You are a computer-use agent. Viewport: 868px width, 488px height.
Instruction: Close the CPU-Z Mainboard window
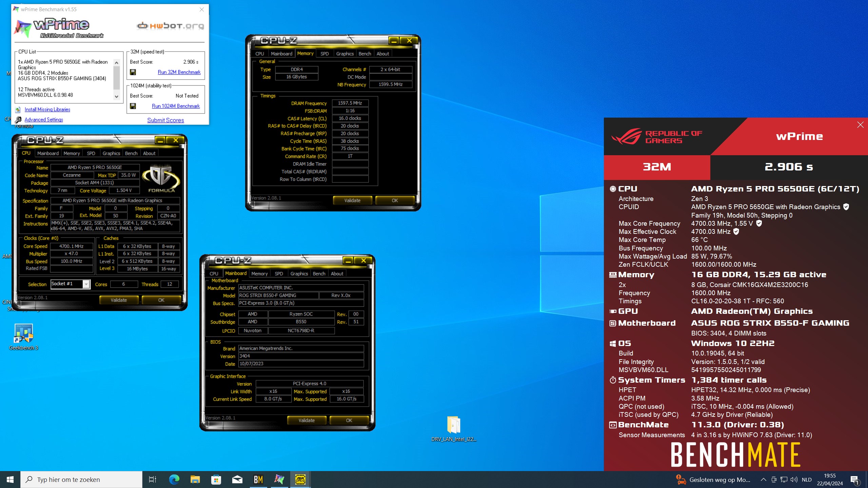[363, 260]
